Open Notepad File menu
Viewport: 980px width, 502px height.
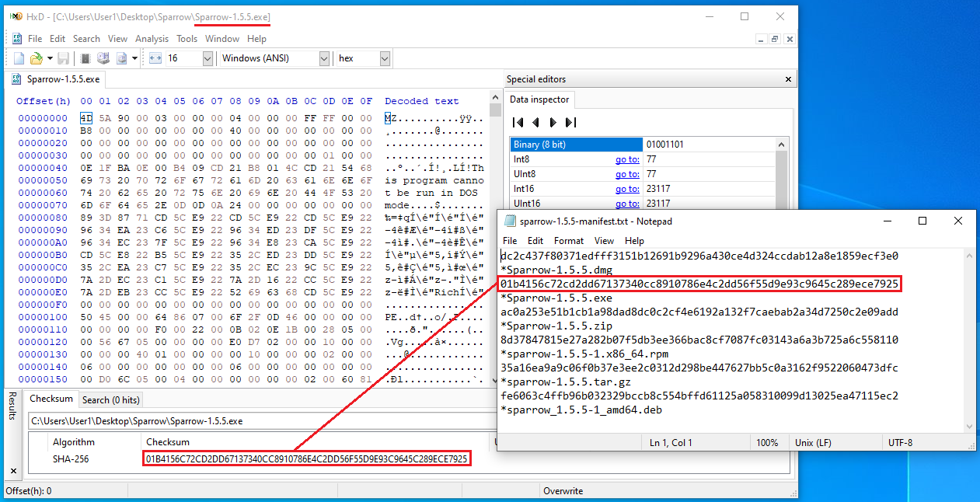pyautogui.click(x=510, y=241)
